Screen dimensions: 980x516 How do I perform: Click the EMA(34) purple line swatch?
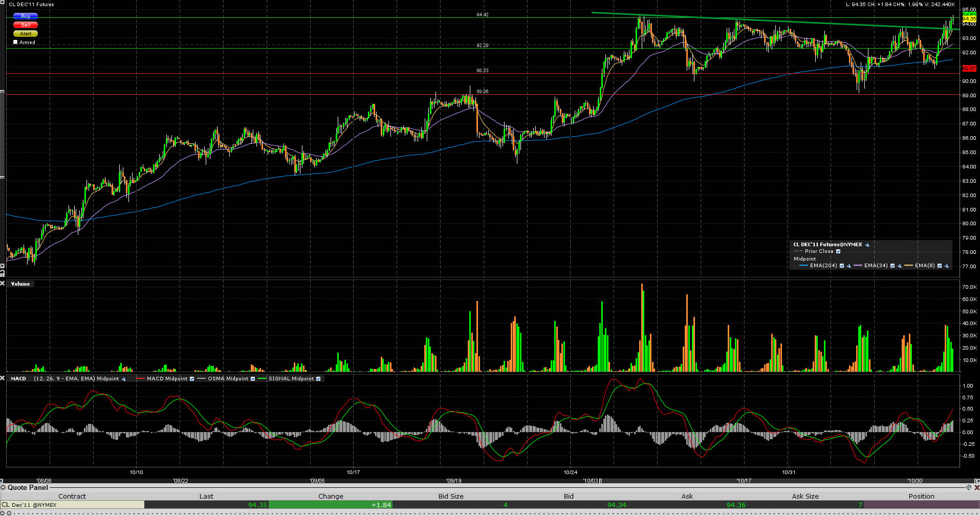click(x=858, y=266)
